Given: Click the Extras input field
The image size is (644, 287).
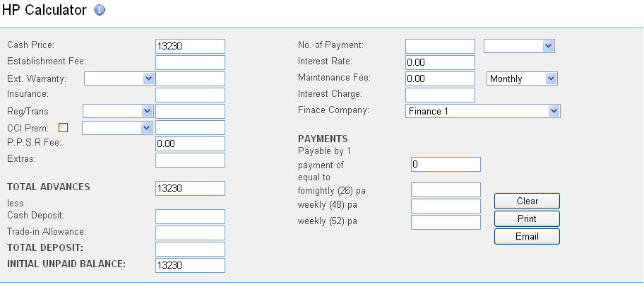Looking at the screenshot, I should point(190,160).
